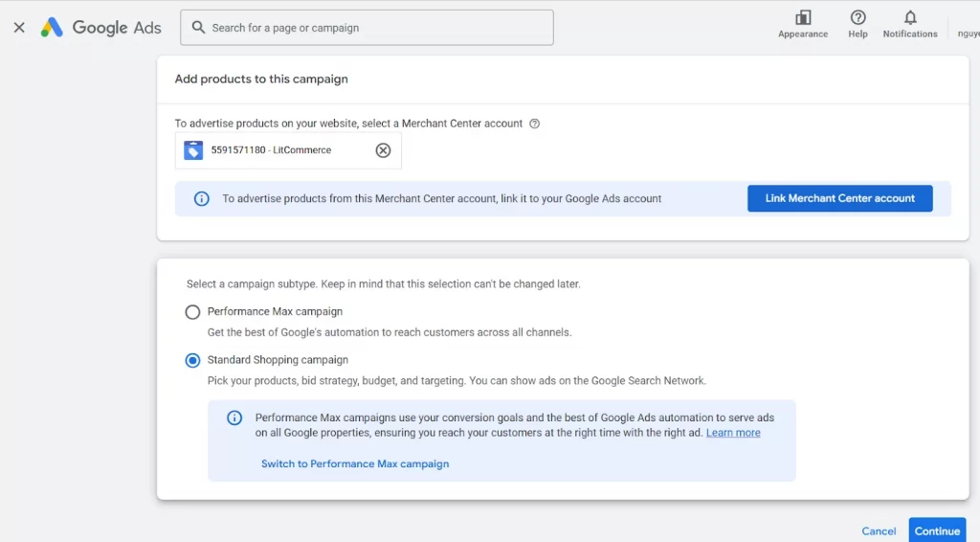Image resolution: width=980 pixels, height=542 pixels.
Task: Click Link Merchant Center account button
Action: coord(840,198)
